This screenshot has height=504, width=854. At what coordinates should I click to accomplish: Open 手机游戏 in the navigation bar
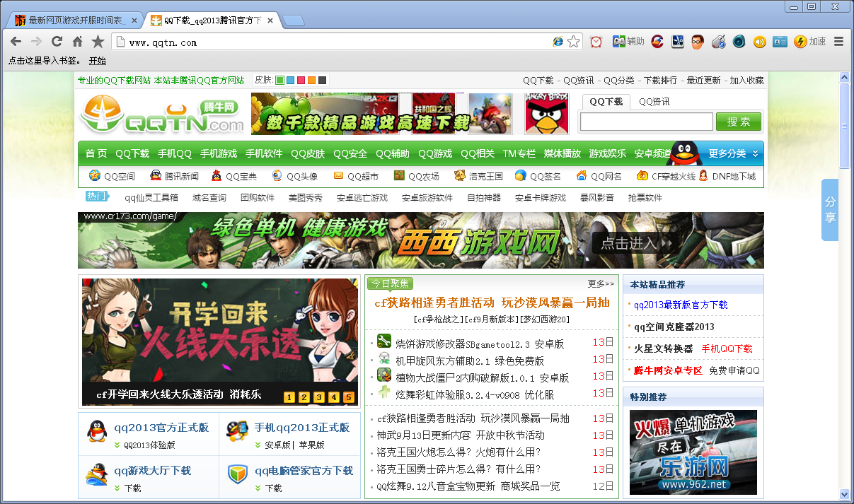(219, 153)
